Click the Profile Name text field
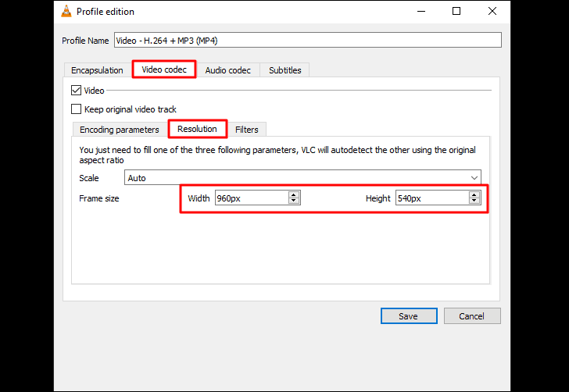Image resolution: width=569 pixels, height=392 pixels. [x=308, y=40]
